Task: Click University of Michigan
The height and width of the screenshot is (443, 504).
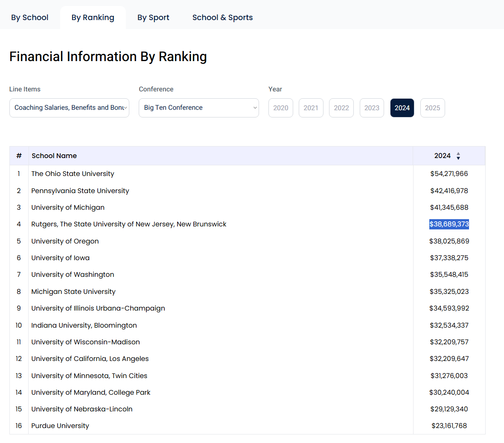Action: point(68,208)
